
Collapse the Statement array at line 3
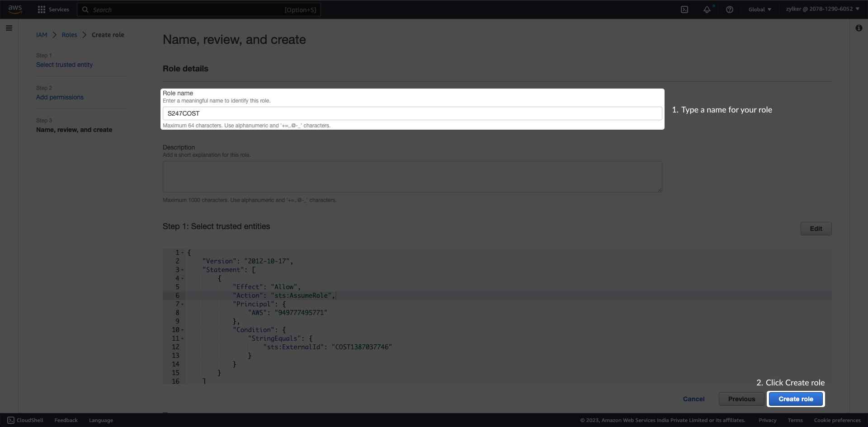pos(183,270)
